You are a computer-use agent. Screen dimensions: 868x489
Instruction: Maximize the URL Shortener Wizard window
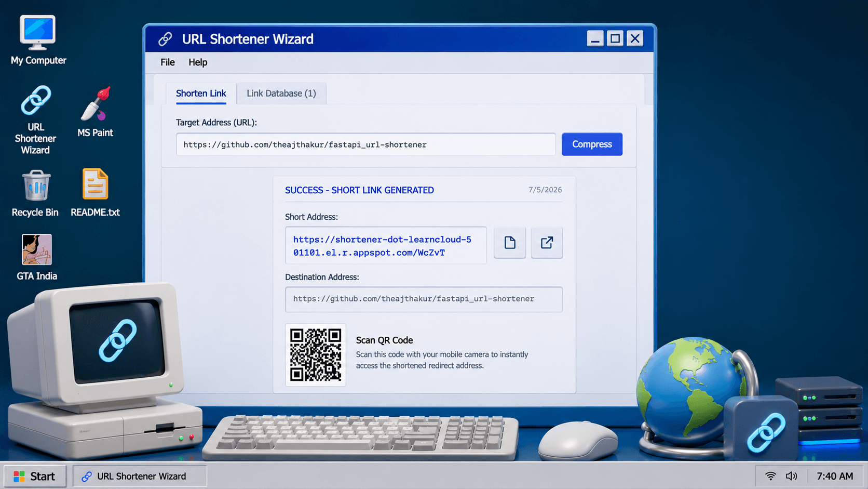pyautogui.click(x=615, y=38)
